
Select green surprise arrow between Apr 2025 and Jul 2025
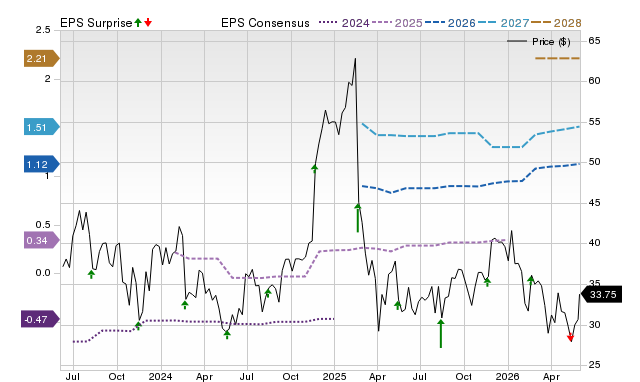coord(398,305)
